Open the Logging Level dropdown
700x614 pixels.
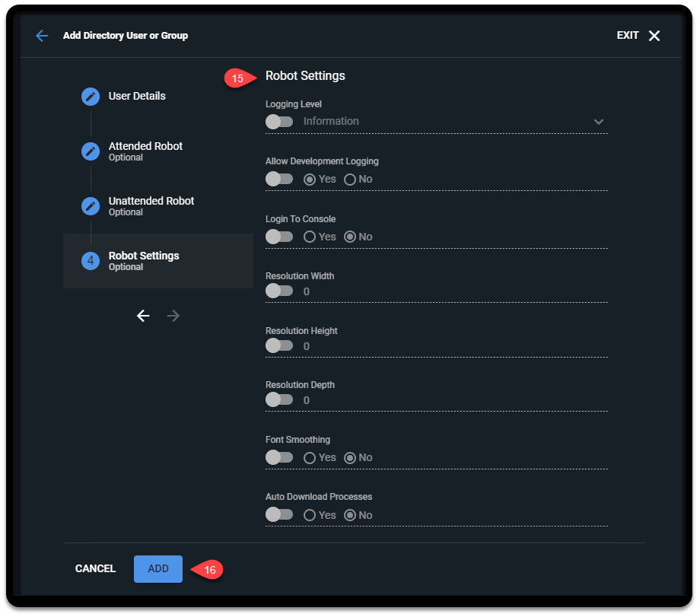pyautogui.click(x=599, y=121)
